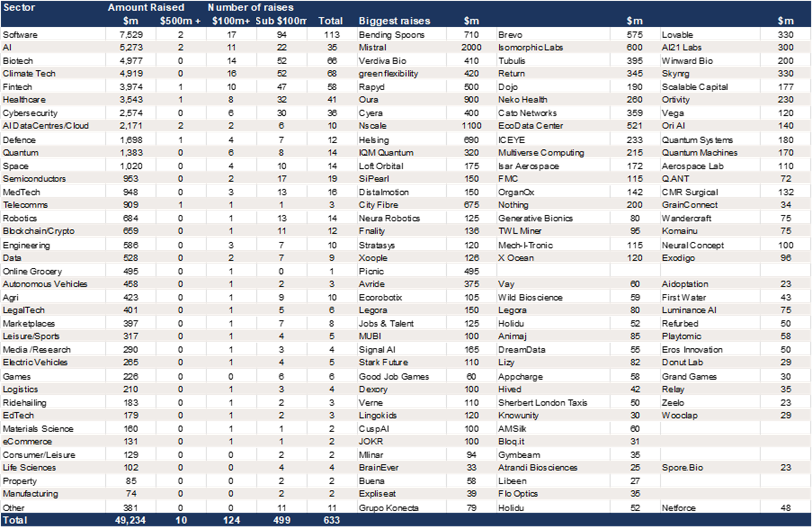Click Avride in Autonomous Vehicles row
This screenshot has height=527, width=812.
tap(372, 284)
